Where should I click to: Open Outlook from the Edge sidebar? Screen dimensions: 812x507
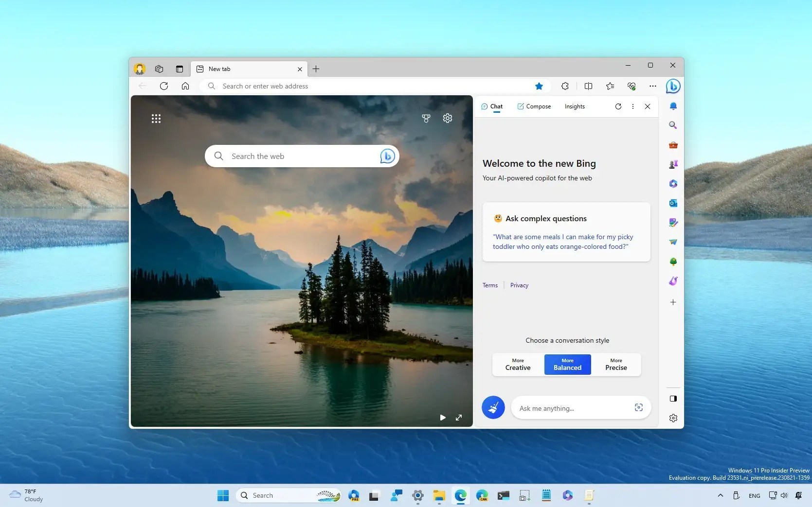click(673, 203)
